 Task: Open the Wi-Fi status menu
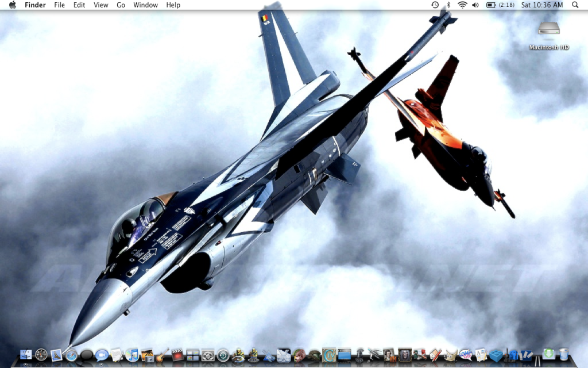[462, 5]
